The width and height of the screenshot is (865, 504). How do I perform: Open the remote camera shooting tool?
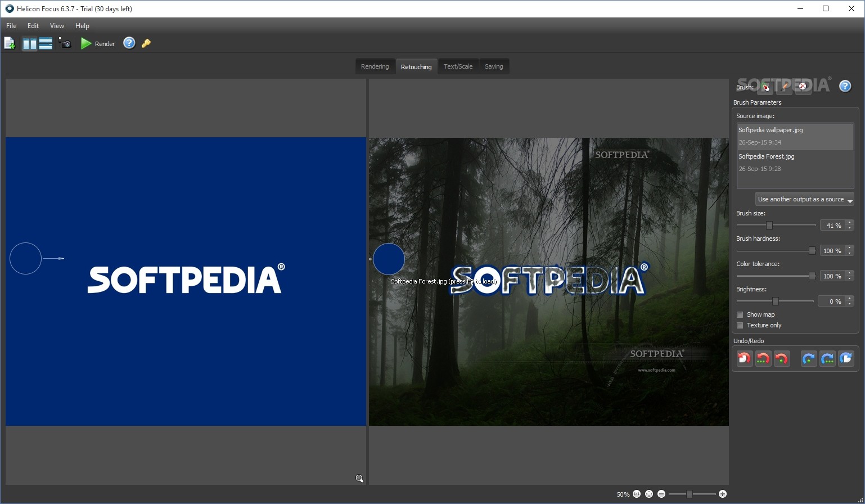pos(66,43)
